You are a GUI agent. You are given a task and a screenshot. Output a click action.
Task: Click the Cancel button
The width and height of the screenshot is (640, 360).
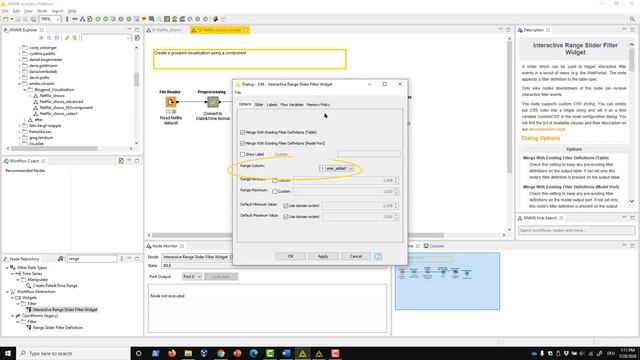tap(356, 256)
